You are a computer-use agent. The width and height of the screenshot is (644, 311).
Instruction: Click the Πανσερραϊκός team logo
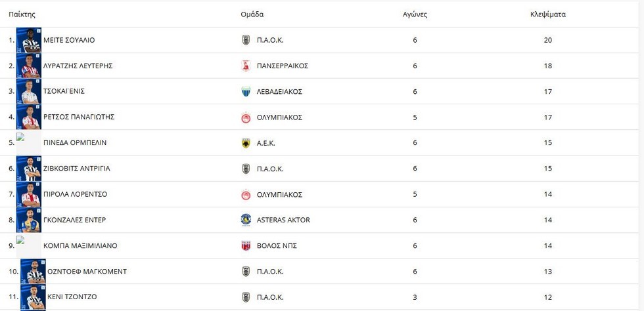[x=246, y=66]
